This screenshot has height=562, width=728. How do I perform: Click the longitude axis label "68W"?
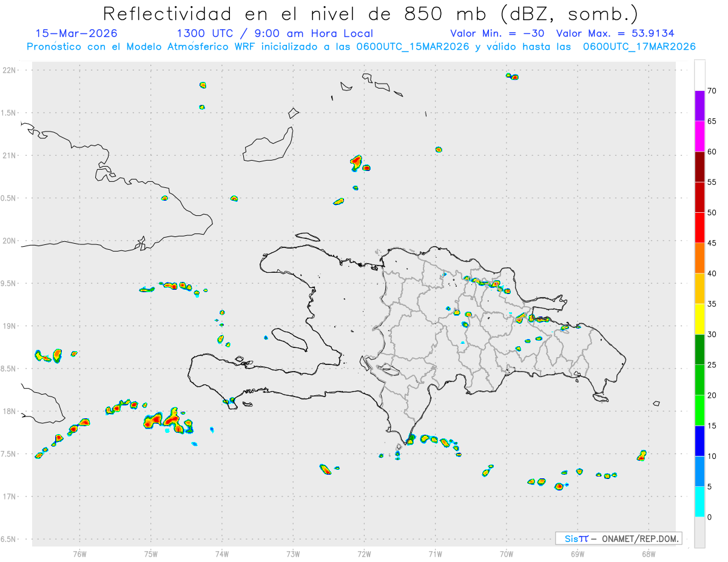point(649,554)
